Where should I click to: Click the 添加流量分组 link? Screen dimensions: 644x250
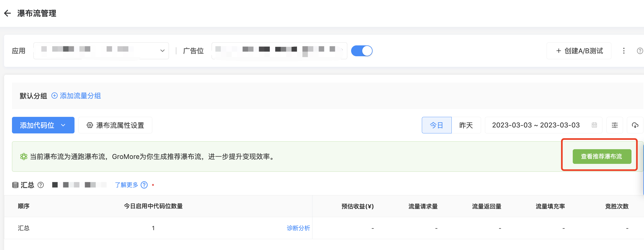click(x=76, y=96)
